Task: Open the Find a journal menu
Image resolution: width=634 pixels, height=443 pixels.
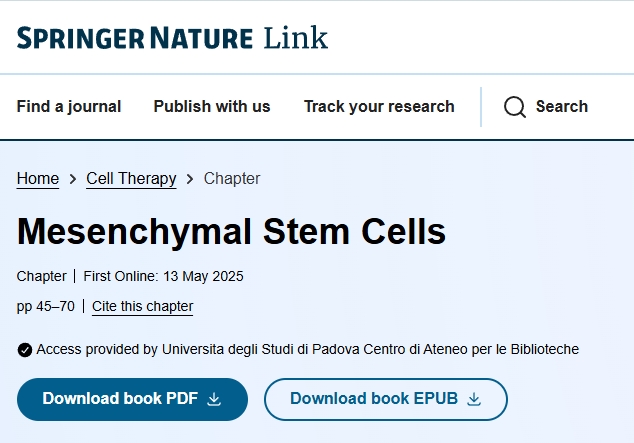Action: (x=69, y=106)
